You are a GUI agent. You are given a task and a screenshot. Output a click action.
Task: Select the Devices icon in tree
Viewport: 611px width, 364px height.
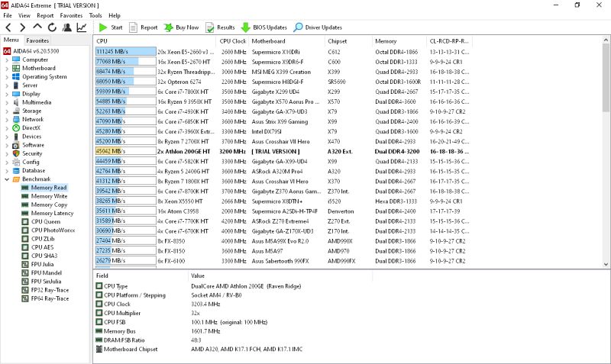16,137
